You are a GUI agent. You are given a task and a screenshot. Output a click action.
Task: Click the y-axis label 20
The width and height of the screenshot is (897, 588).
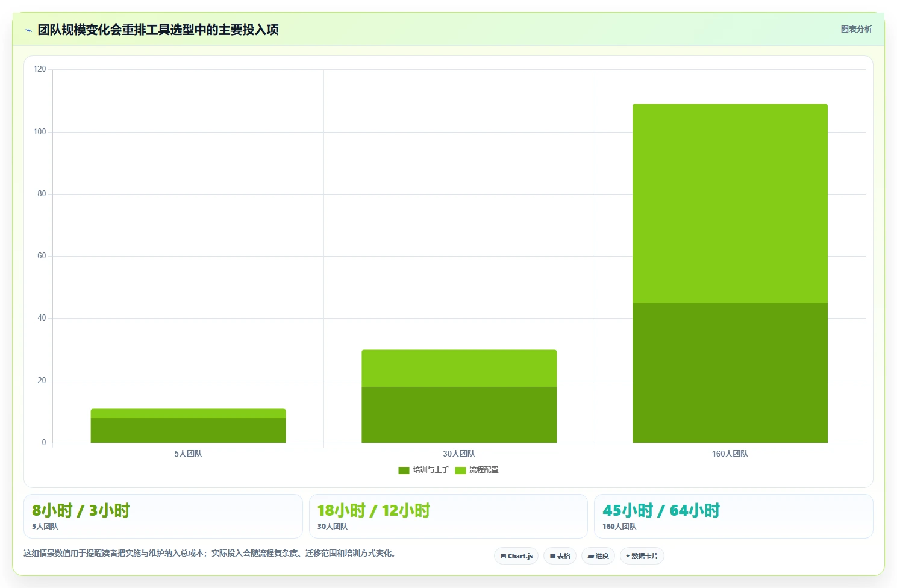[x=42, y=381]
